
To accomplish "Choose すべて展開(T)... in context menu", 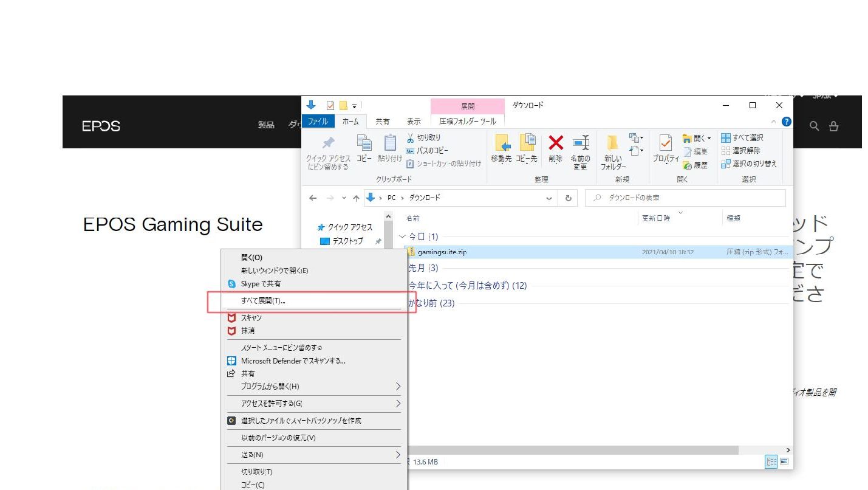I will coord(313,301).
